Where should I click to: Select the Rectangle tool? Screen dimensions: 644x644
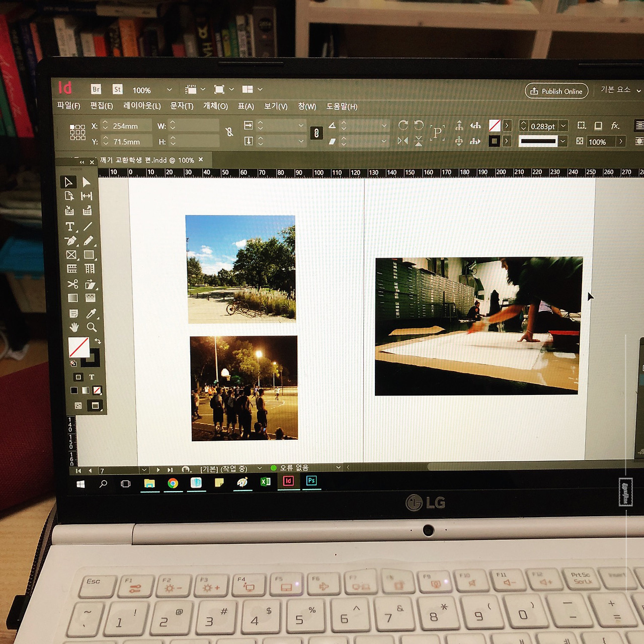tap(89, 255)
